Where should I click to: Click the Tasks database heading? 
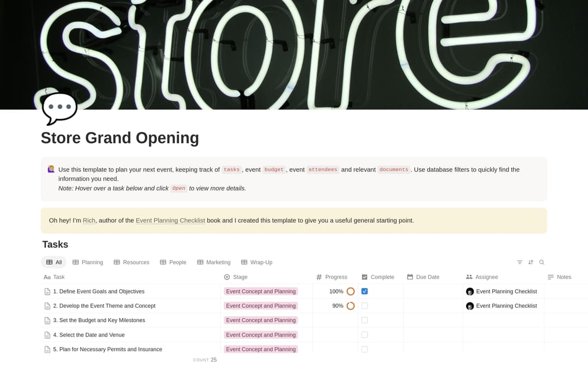click(55, 244)
